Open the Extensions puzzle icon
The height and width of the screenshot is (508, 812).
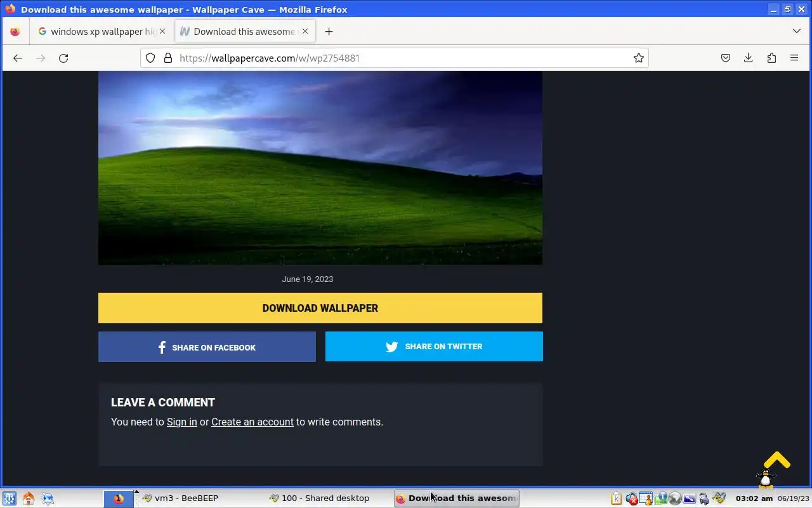click(771, 58)
